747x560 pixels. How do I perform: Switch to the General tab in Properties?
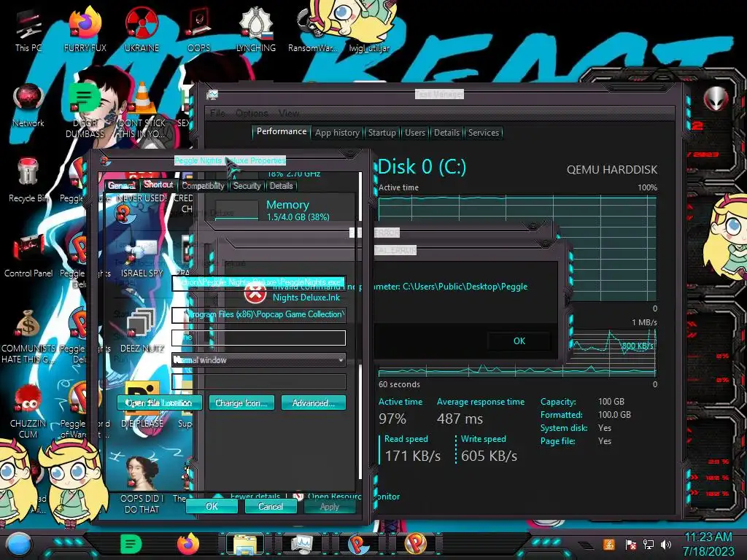(x=122, y=186)
